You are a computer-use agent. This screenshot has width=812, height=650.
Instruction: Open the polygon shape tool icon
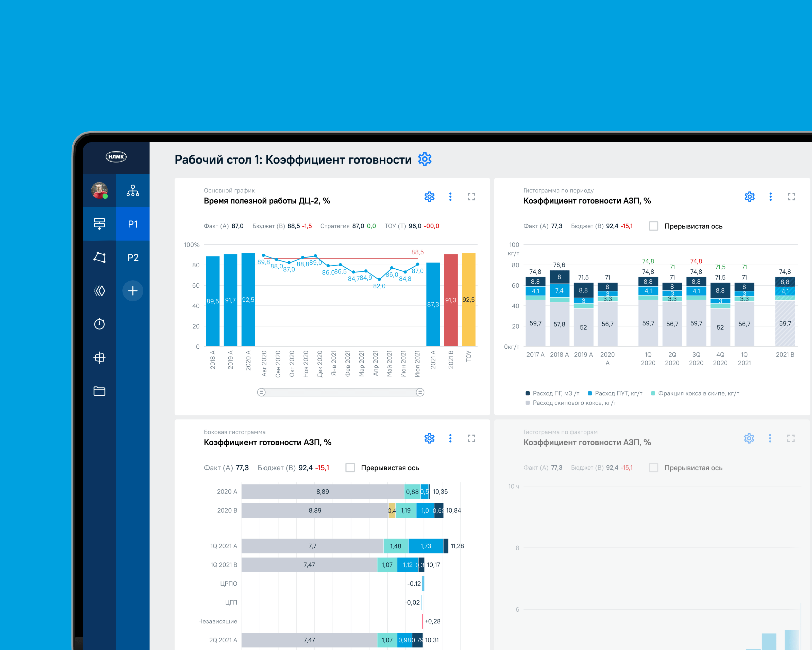coord(99,257)
